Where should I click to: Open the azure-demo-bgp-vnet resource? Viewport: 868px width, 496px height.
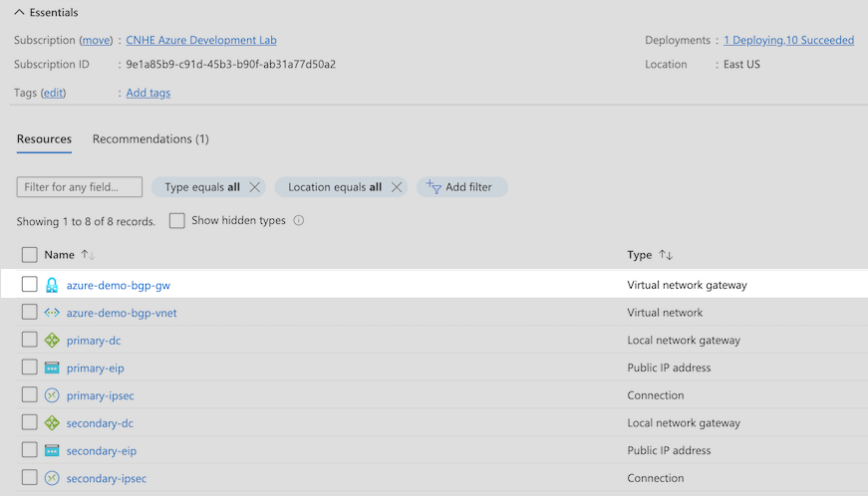pos(122,313)
